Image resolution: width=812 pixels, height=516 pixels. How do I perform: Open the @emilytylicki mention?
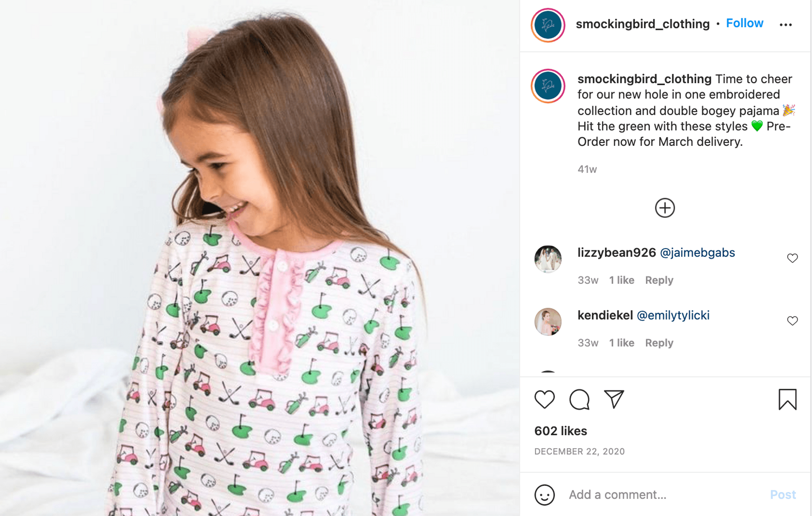pos(673,315)
